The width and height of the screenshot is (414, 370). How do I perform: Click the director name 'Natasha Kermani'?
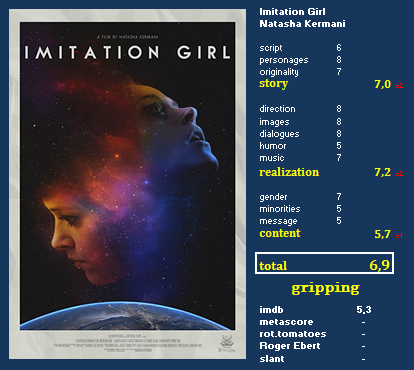pos(302,24)
